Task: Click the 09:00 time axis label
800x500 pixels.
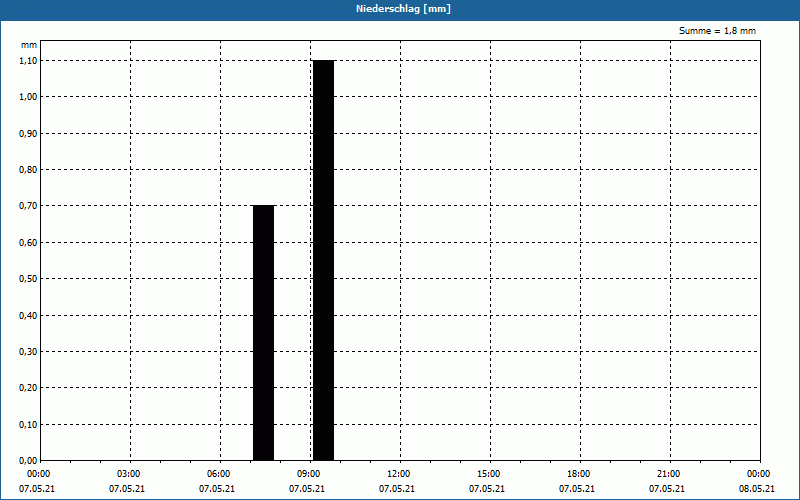Action: pyautogui.click(x=309, y=474)
